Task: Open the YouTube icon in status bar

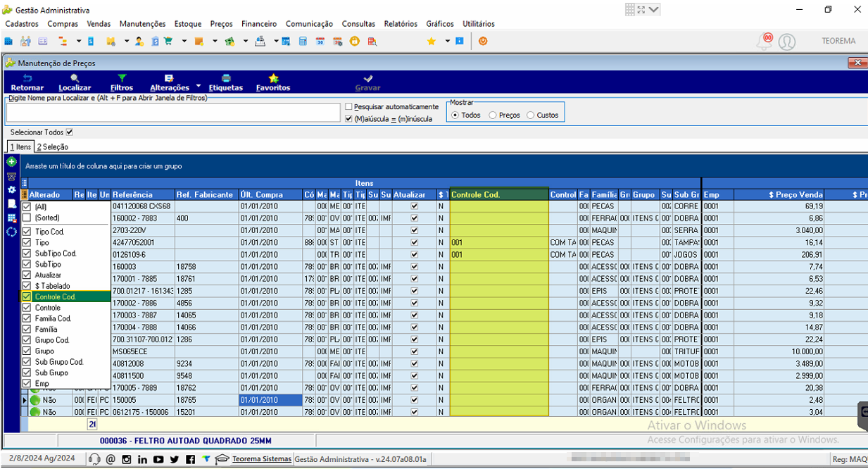Action: 158,460
